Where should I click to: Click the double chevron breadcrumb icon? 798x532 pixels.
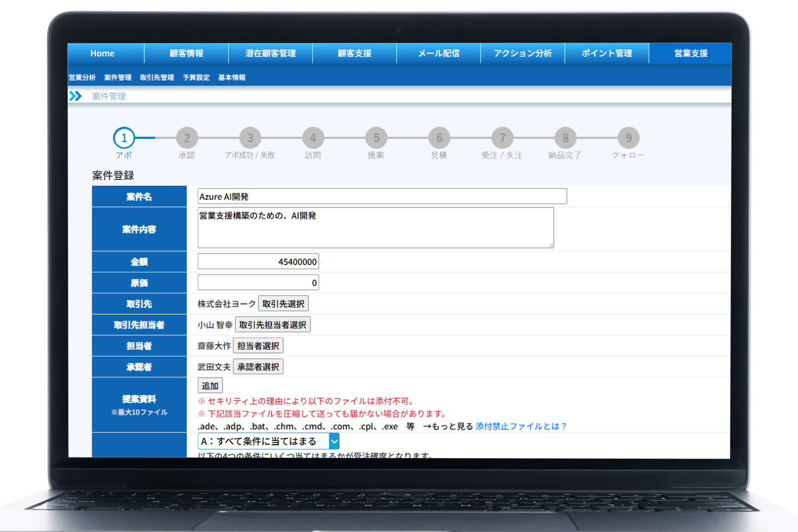76,96
